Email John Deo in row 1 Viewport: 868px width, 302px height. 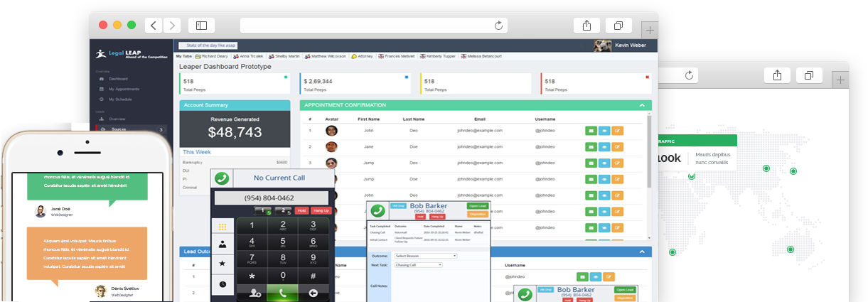pos(591,131)
